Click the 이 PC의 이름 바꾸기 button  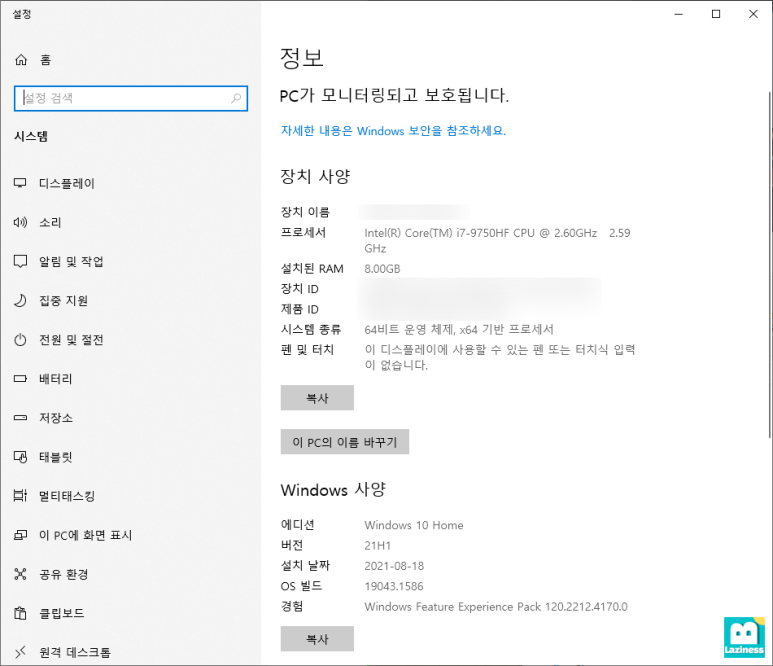pos(345,442)
